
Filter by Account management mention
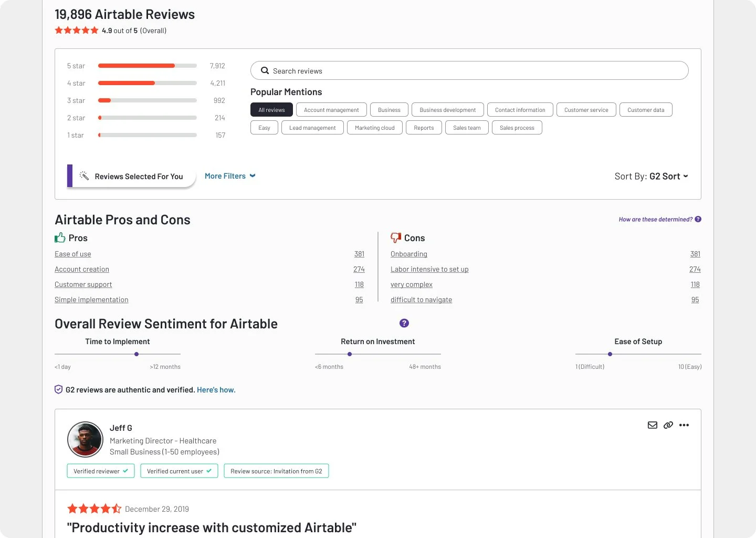[x=331, y=110]
